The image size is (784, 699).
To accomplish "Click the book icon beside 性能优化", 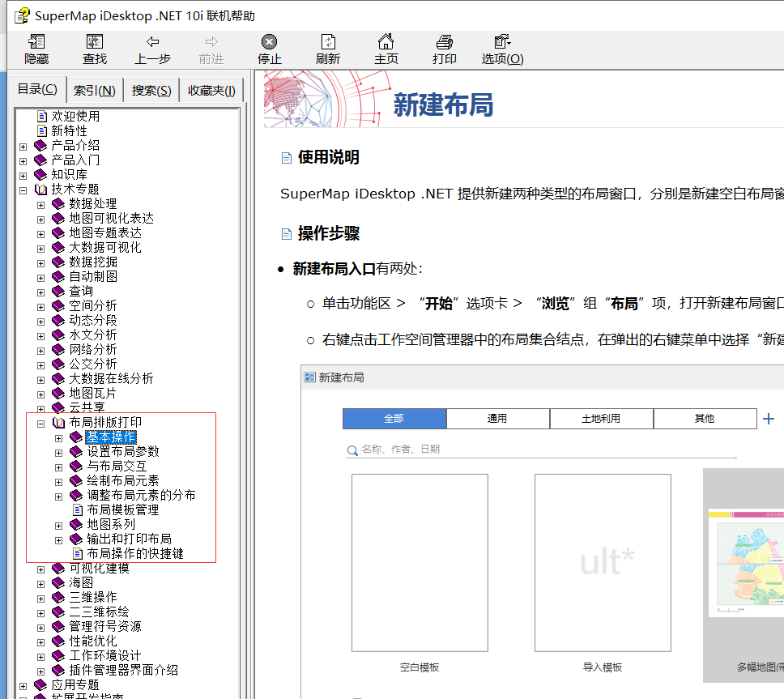I will click(x=58, y=641).
